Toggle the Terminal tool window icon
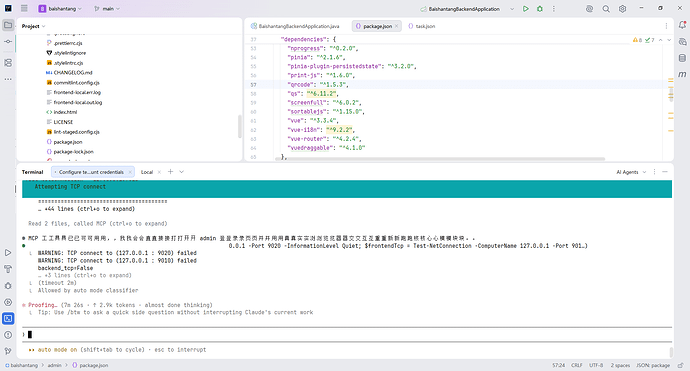 tap(8, 318)
